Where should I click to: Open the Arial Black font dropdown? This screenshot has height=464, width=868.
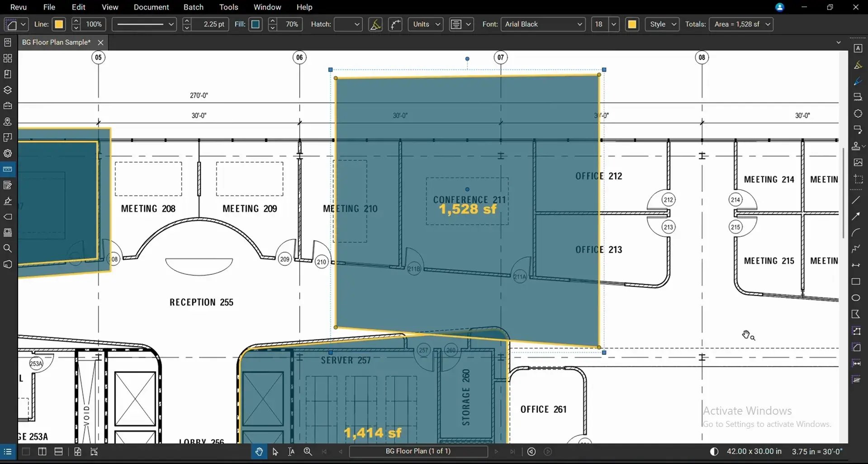tap(543, 24)
